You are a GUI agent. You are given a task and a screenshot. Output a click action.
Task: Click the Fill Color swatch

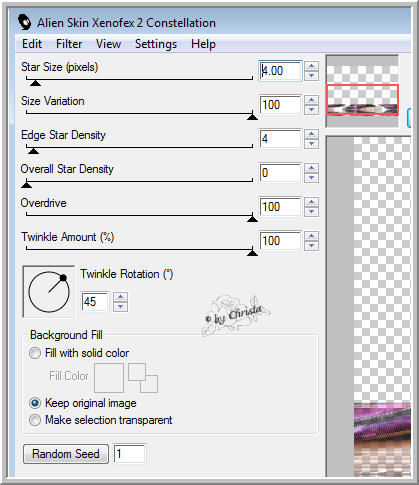pos(109,378)
